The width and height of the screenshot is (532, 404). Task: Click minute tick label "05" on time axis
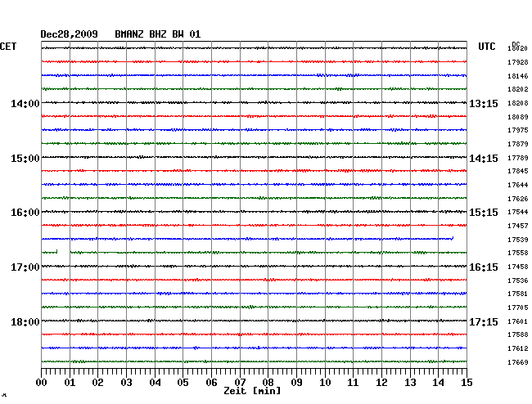(x=183, y=383)
